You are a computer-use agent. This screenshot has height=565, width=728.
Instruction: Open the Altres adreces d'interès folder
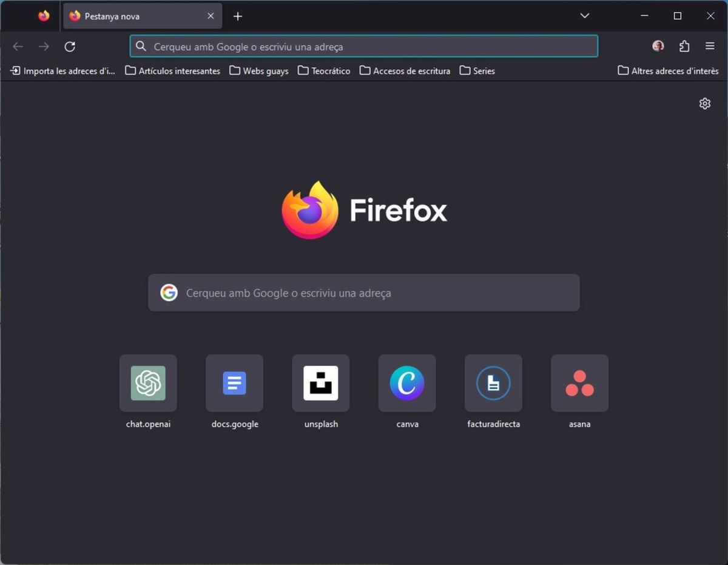[668, 71]
